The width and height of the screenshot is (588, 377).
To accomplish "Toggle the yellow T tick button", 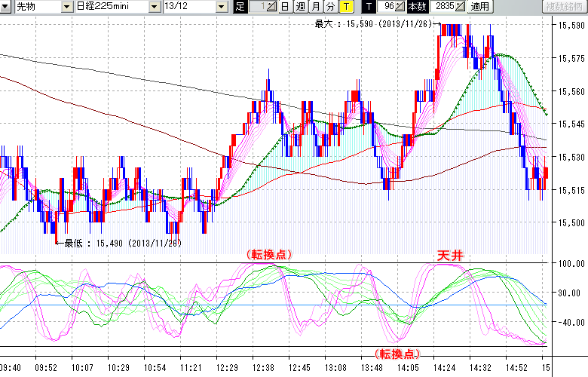I will point(345,7).
